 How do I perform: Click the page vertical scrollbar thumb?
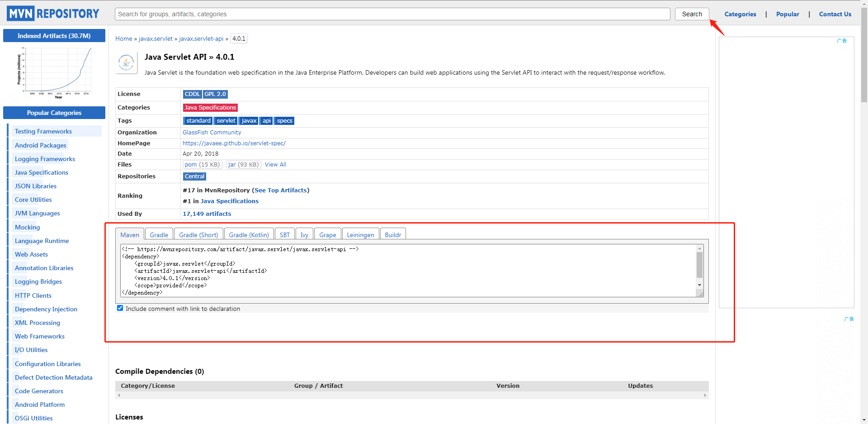(864, 55)
